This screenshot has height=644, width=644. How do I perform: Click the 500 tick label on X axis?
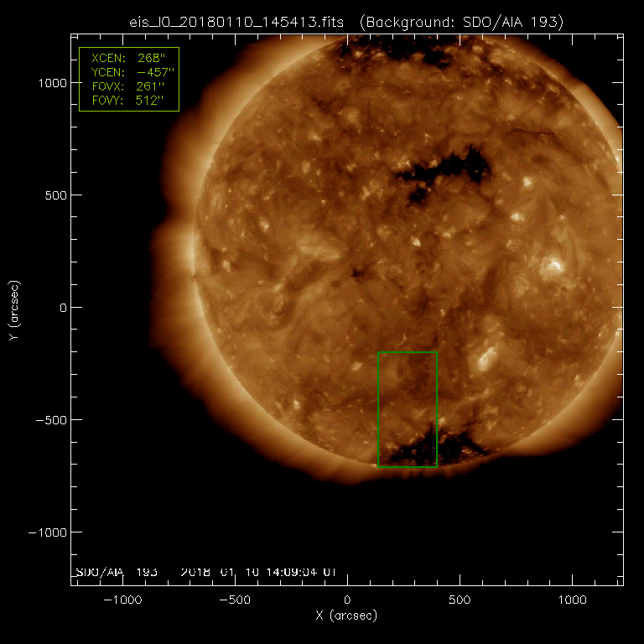[459, 600]
